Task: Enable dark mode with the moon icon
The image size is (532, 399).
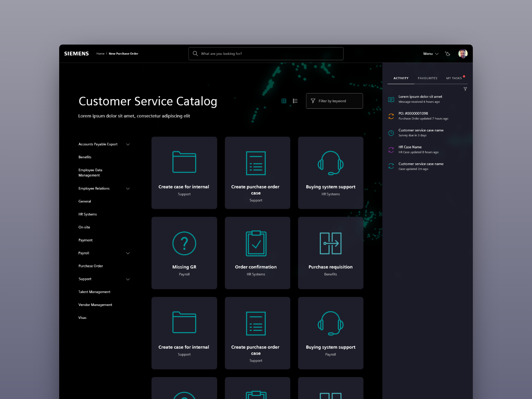Action: click(448, 54)
